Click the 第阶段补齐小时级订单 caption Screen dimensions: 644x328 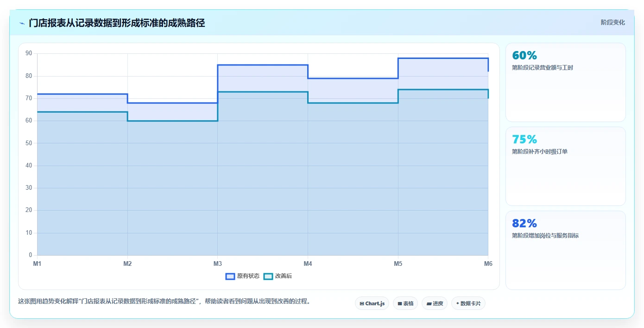[x=540, y=152]
